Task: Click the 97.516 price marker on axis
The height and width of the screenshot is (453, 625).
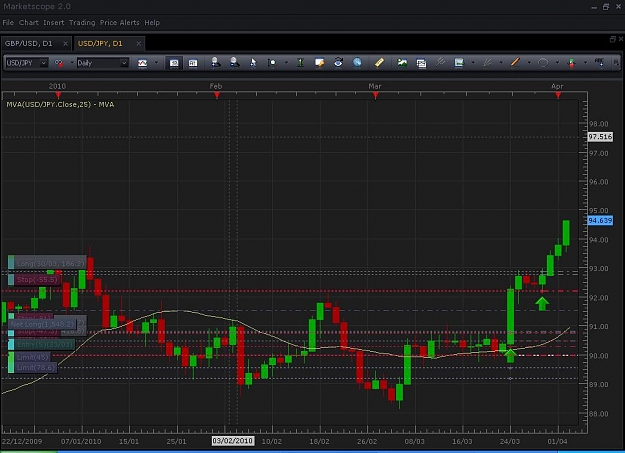Action: coord(600,137)
